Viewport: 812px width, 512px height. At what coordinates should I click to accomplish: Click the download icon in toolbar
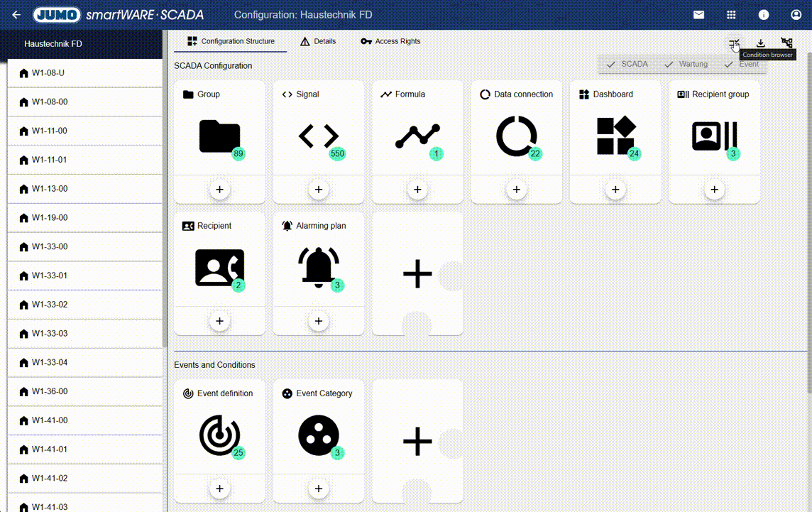760,44
